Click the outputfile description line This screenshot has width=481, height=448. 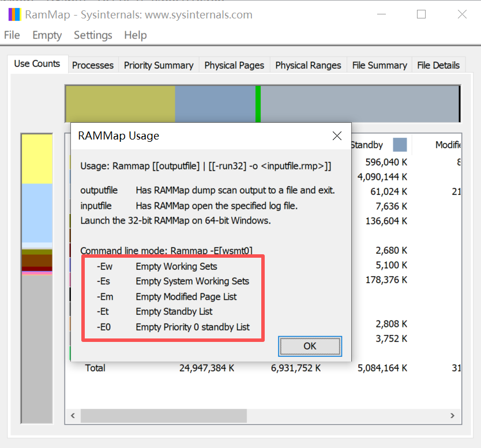(208, 190)
